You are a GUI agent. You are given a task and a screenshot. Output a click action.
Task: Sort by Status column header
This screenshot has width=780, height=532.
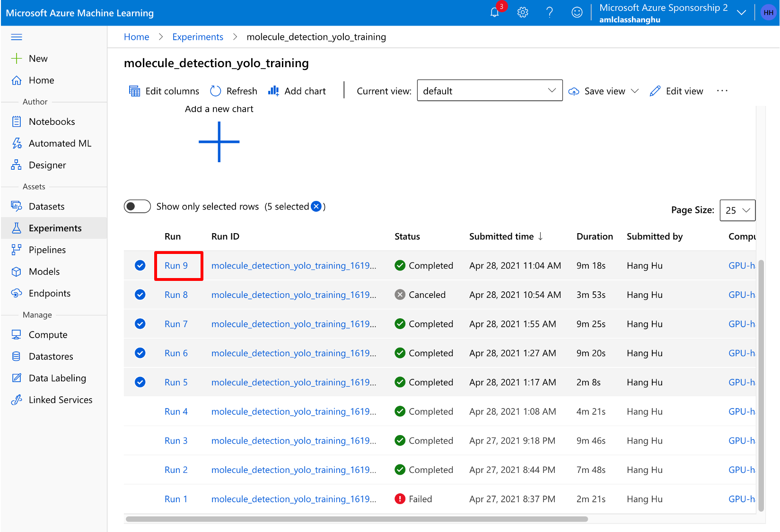[x=407, y=236]
